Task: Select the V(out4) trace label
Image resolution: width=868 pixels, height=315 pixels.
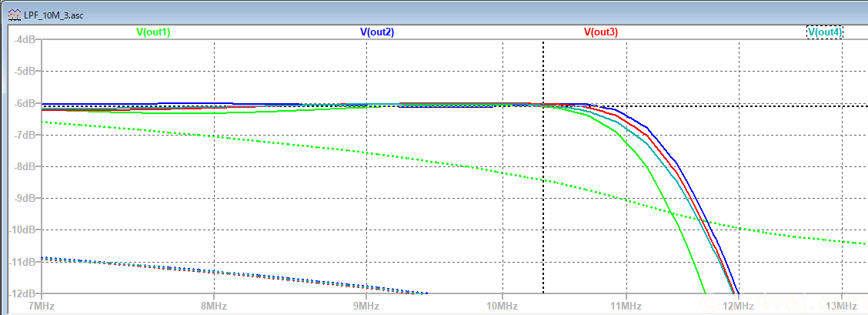Action: point(825,32)
